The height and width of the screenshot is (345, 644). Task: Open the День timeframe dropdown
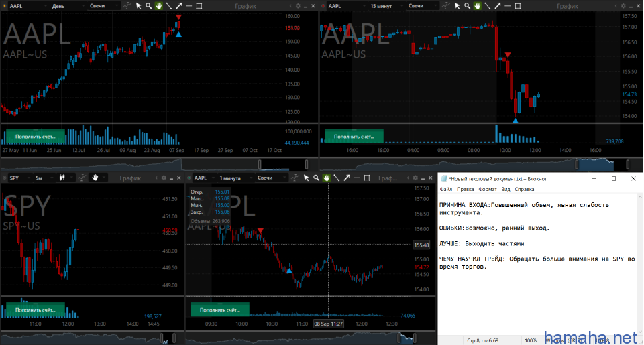[x=68, y=6]
